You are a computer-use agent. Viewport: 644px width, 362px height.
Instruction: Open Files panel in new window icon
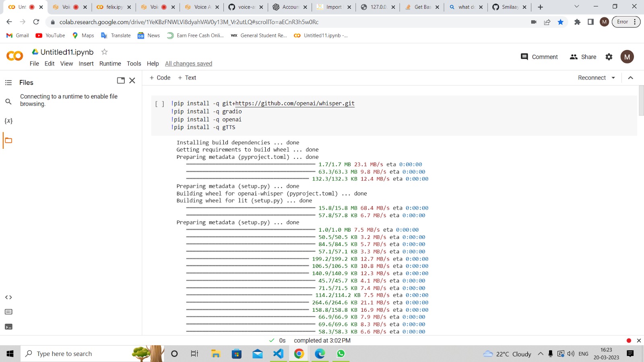pos(121,80)
